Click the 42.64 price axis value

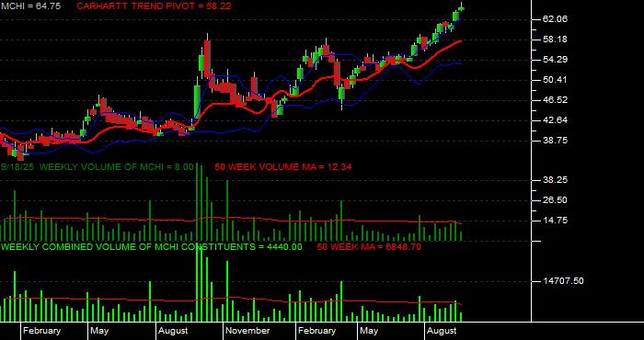555,120
